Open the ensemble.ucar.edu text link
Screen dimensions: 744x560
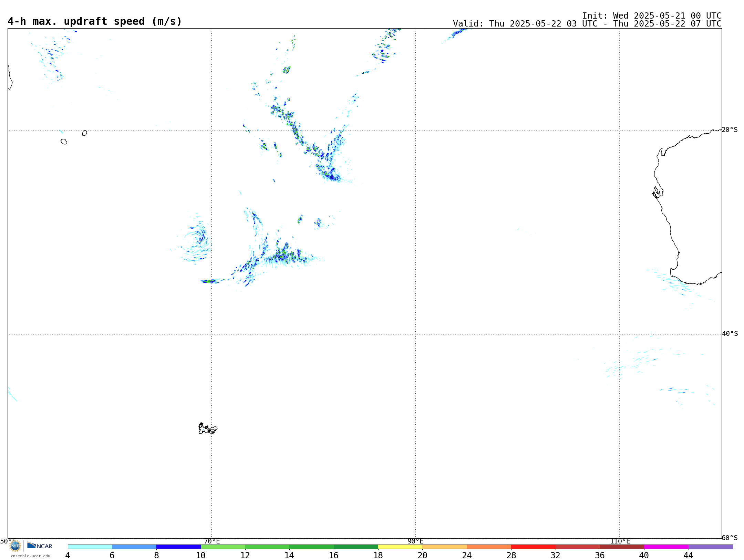31,556
